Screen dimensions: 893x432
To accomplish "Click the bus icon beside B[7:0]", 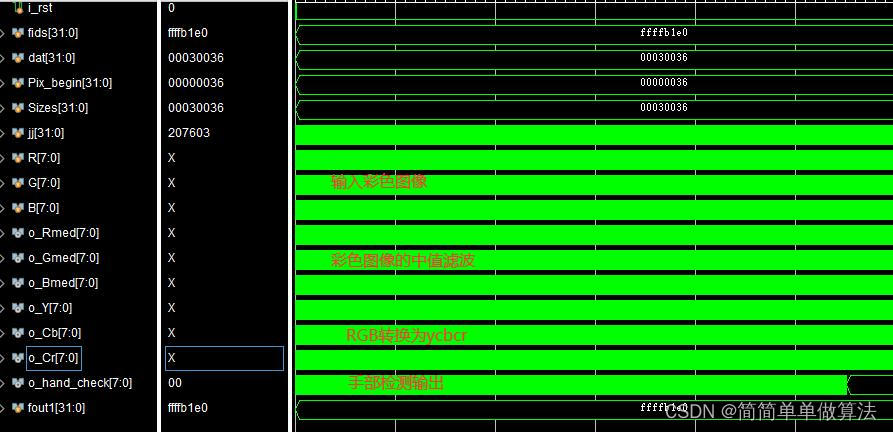I will coord(18,208).
